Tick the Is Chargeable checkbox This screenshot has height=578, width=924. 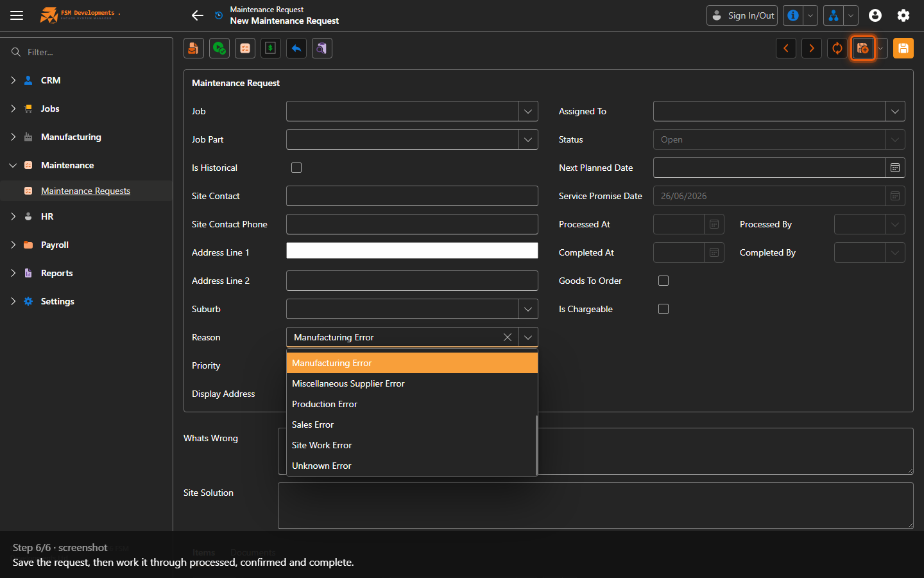pos(663,309)
